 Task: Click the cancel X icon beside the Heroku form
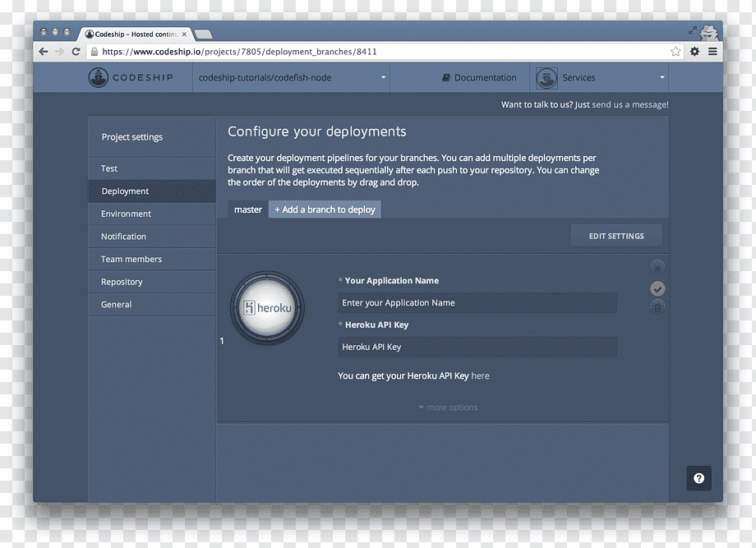coord(657,267)
